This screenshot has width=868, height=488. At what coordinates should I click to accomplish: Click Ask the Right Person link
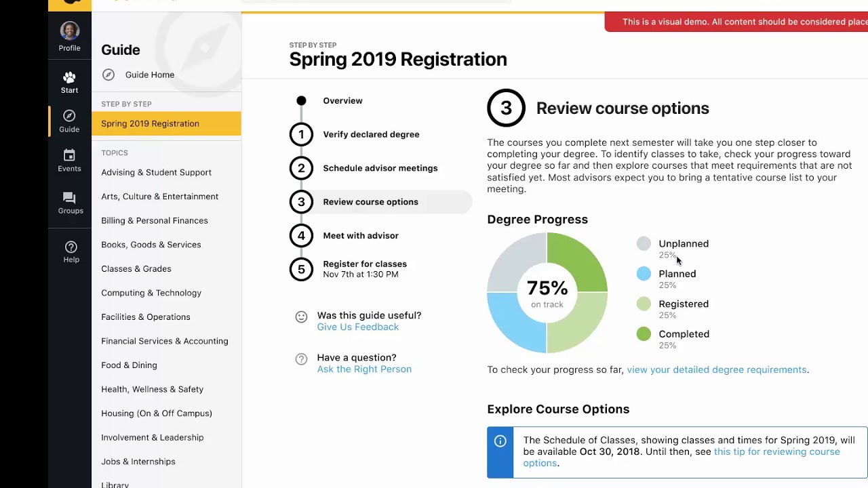(364, 369)
